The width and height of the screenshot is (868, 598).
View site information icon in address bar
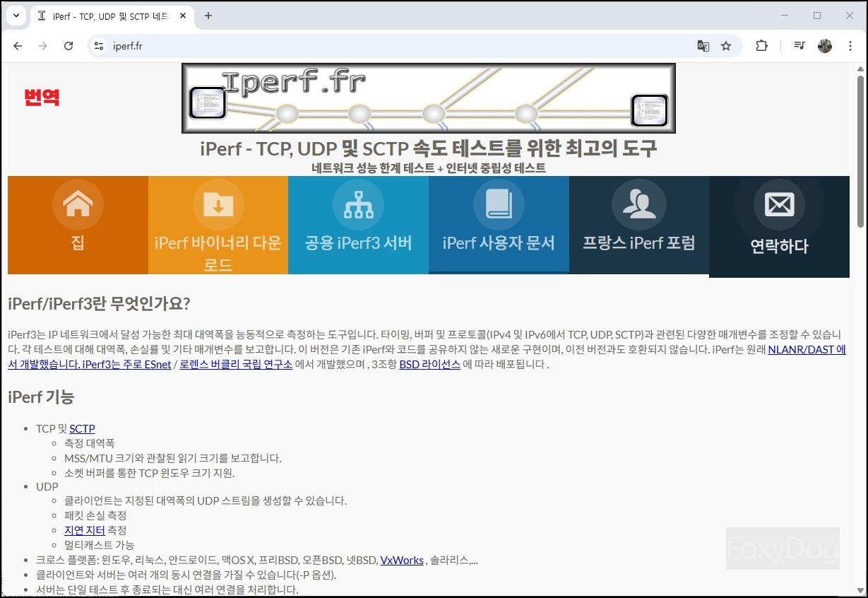(100, 46)
